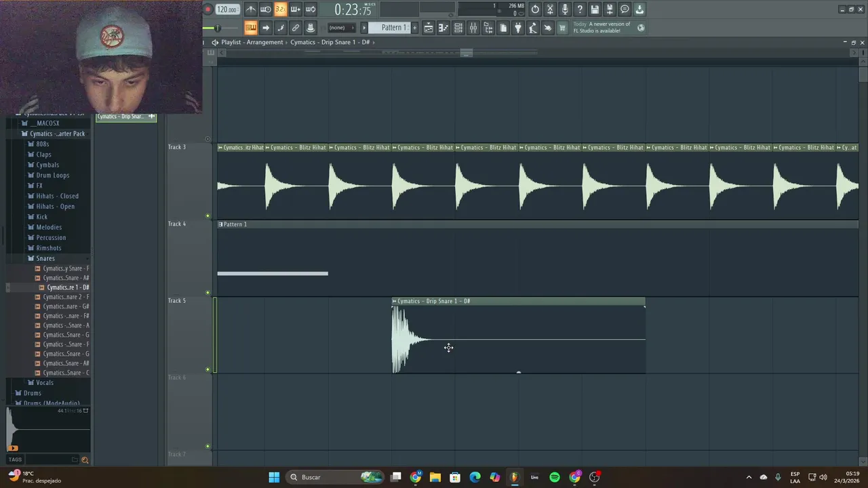Click the shopping cart content library icon
868x488 pixels.
[563, 28]
